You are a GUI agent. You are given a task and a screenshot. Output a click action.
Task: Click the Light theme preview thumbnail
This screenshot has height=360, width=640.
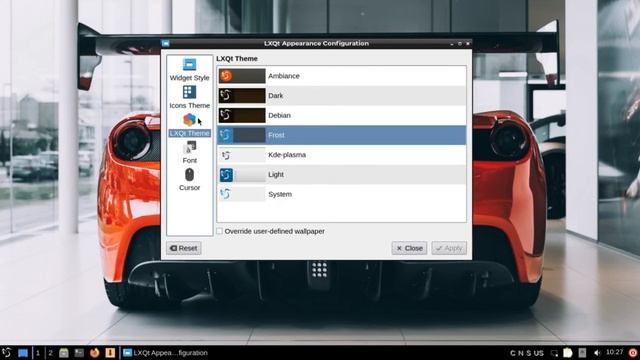(x=242, y=175)
